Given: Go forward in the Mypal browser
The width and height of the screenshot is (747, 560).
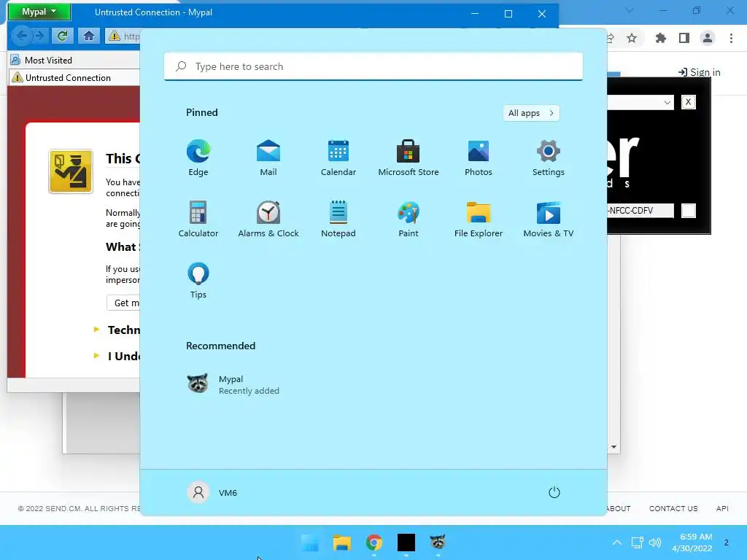Looking at the screenshot, I should click(39, 36).
